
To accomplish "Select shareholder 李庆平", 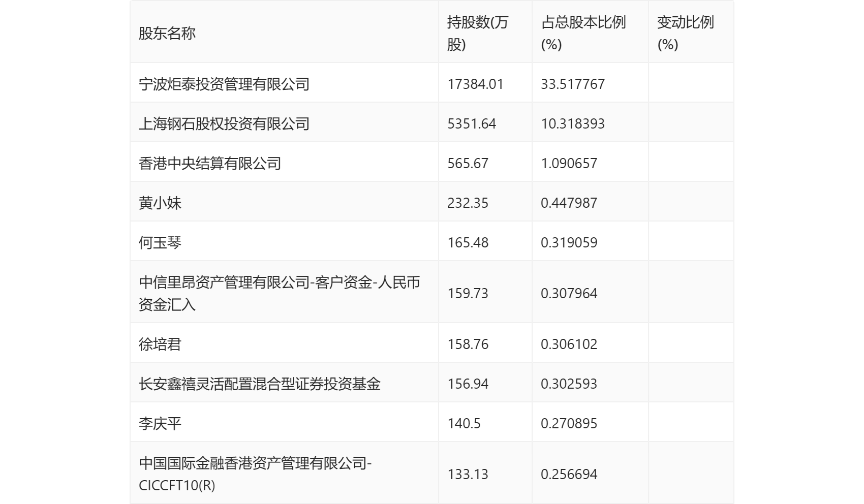I will point(160,423).
